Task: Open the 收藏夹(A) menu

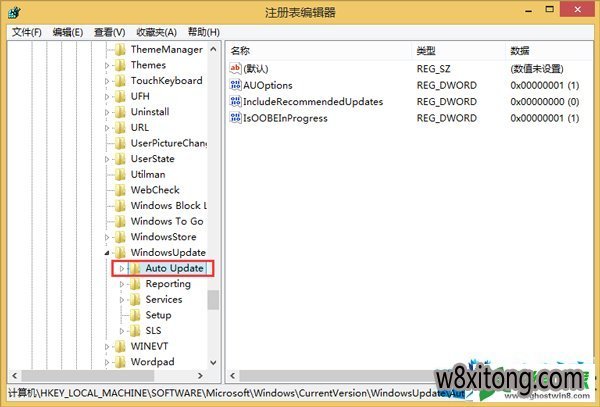Action: [156, 32]
